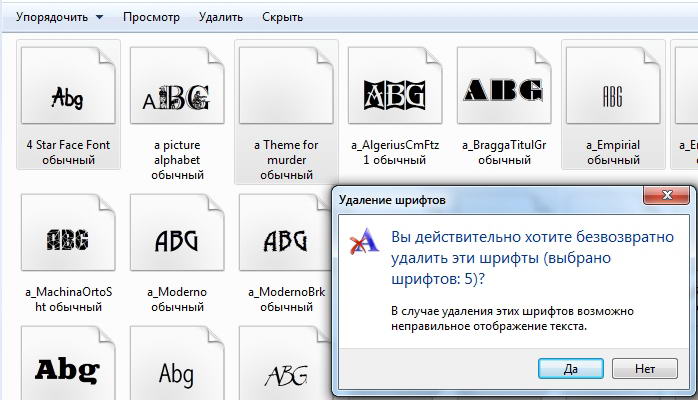Click the Удаление шрифтов dialog title

click(x=392, y=200)
